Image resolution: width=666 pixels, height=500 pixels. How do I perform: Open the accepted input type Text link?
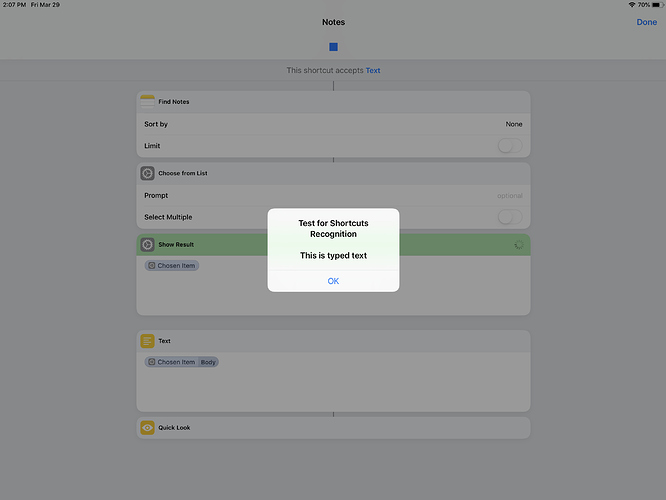tap(373, 71)
